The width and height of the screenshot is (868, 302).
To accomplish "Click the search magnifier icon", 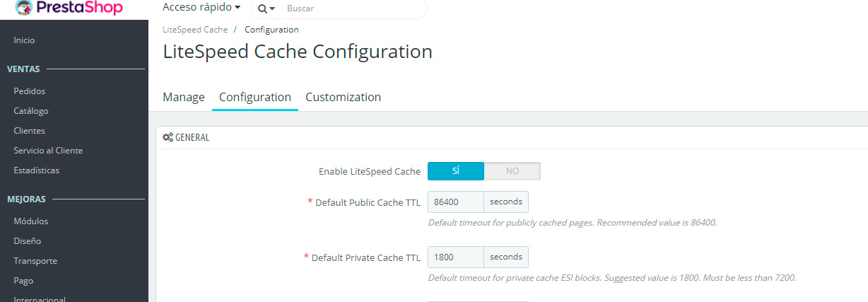I will (263, 9).
